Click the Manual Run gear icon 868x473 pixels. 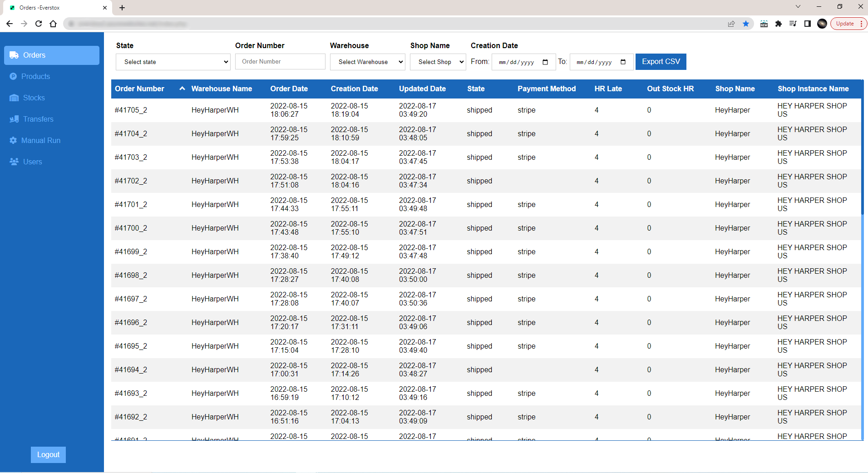(13, 141)
